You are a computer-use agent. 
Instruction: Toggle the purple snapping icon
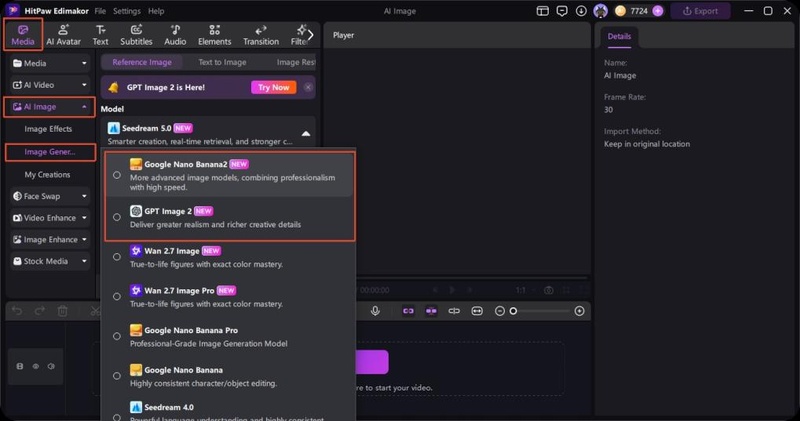click(x=431, y=311)
